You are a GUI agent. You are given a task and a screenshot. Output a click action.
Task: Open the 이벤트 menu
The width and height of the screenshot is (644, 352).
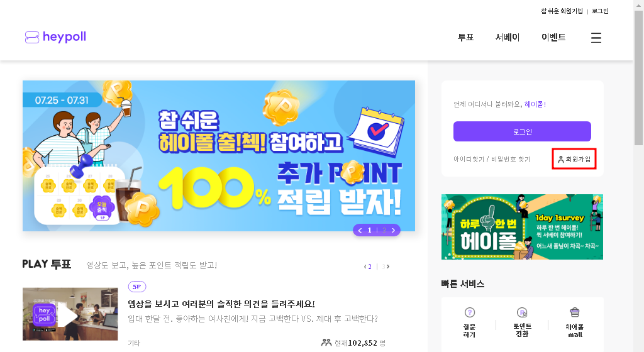553,37
